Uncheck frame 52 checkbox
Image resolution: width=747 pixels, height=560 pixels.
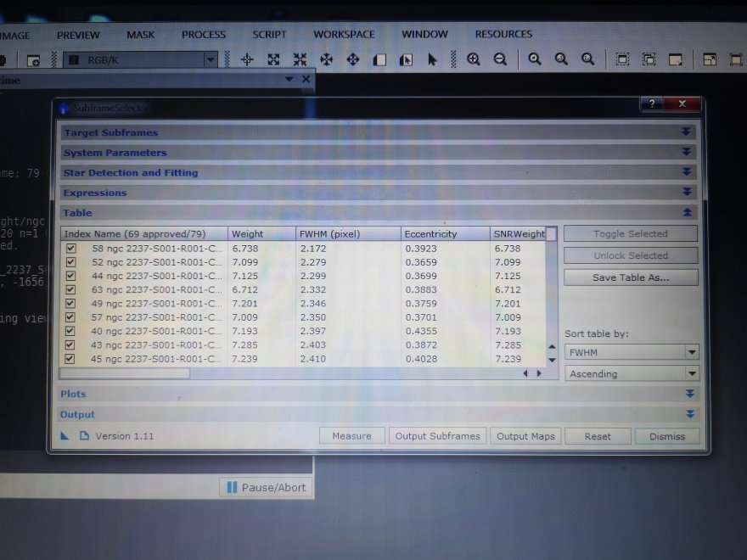71,262
